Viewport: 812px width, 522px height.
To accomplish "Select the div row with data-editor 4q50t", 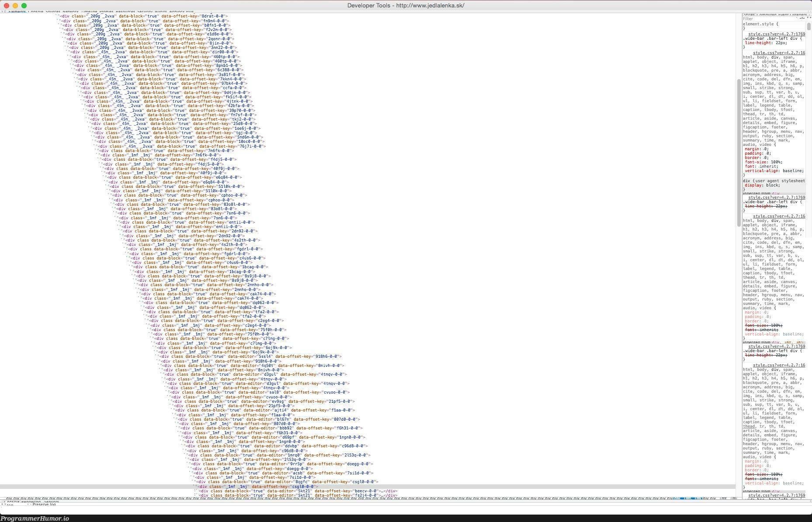I will pos(254,366).
